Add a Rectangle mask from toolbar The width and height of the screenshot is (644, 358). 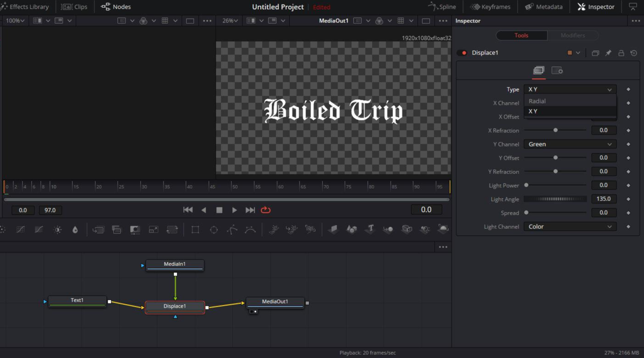[195, 229]
